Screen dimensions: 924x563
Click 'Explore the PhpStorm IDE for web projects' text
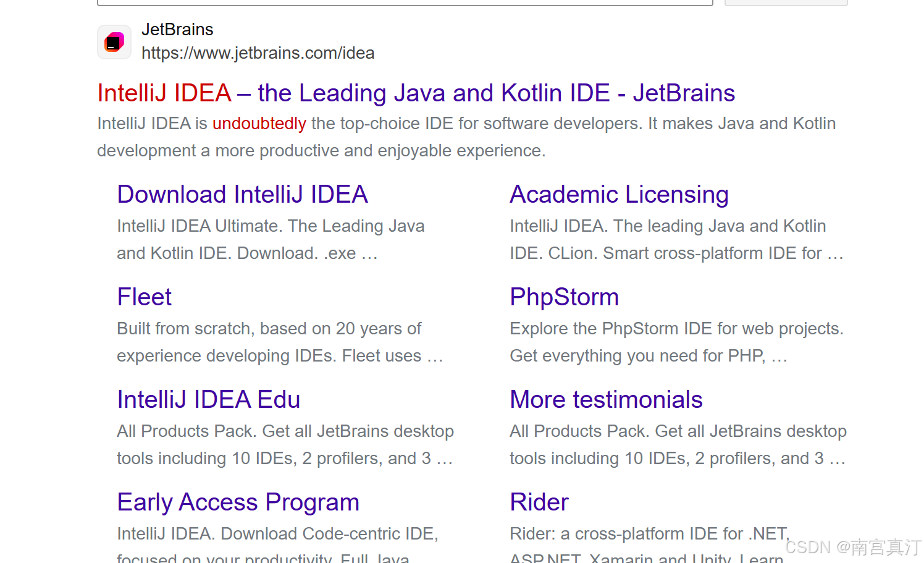pyautogui.click(x=676, y=329)
